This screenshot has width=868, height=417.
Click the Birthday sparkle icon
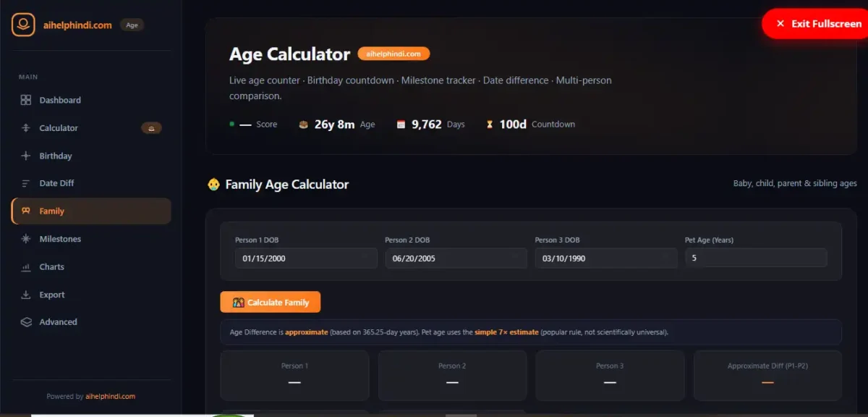coord(26,156)
